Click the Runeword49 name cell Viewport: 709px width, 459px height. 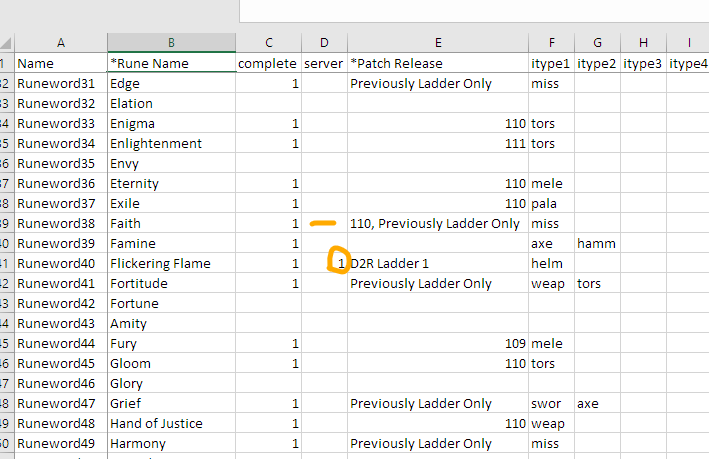tap(61, 443)
